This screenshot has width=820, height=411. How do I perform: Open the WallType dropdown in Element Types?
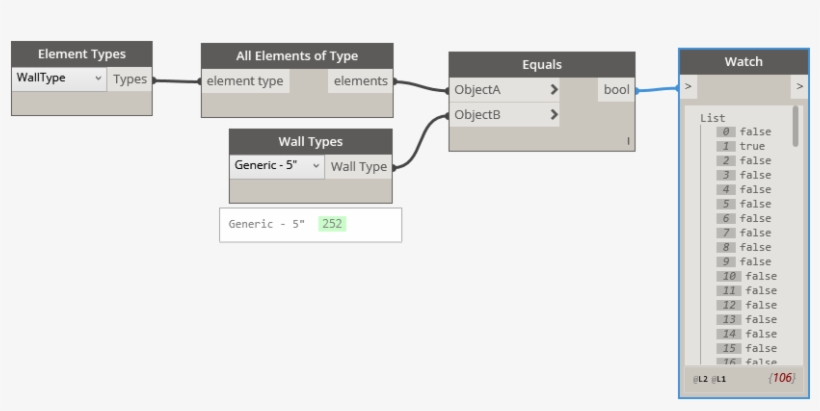point(60,79)
